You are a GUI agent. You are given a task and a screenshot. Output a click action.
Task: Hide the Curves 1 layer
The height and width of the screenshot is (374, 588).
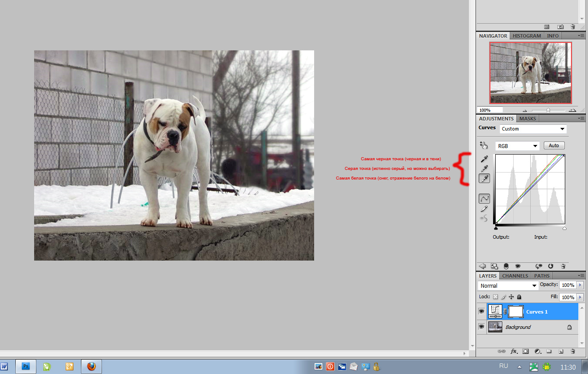(481, 311)
